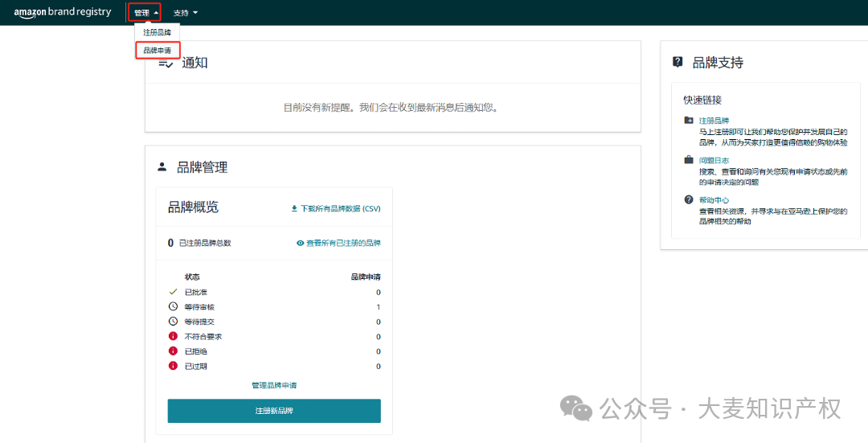Click the 通知 list-check icon
Screen dimensions: 868x443
coord(166,64)
